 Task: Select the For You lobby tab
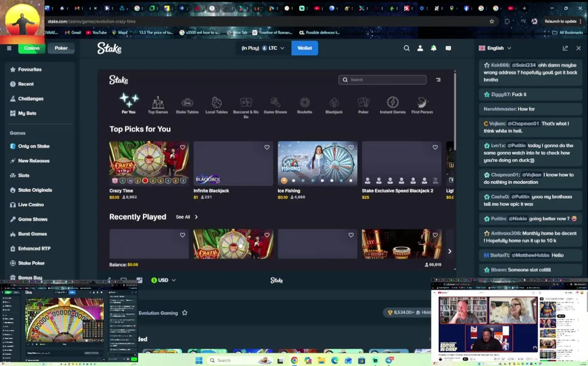[129, 104]
